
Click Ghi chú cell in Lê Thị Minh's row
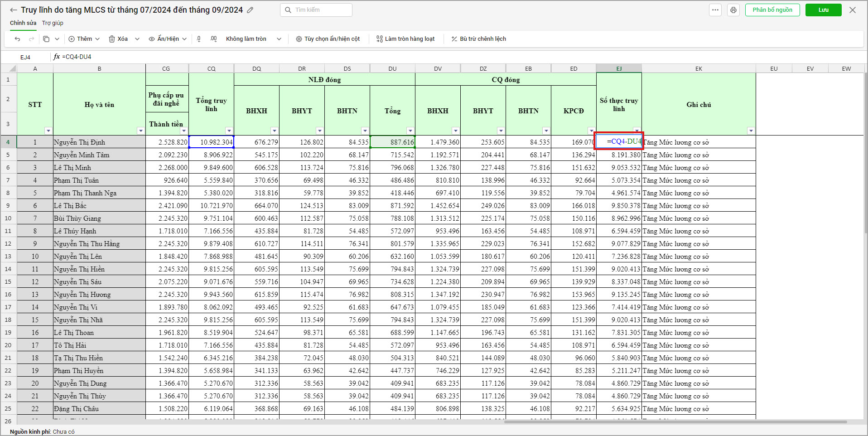pyautogui.click(x=699, y=168)
